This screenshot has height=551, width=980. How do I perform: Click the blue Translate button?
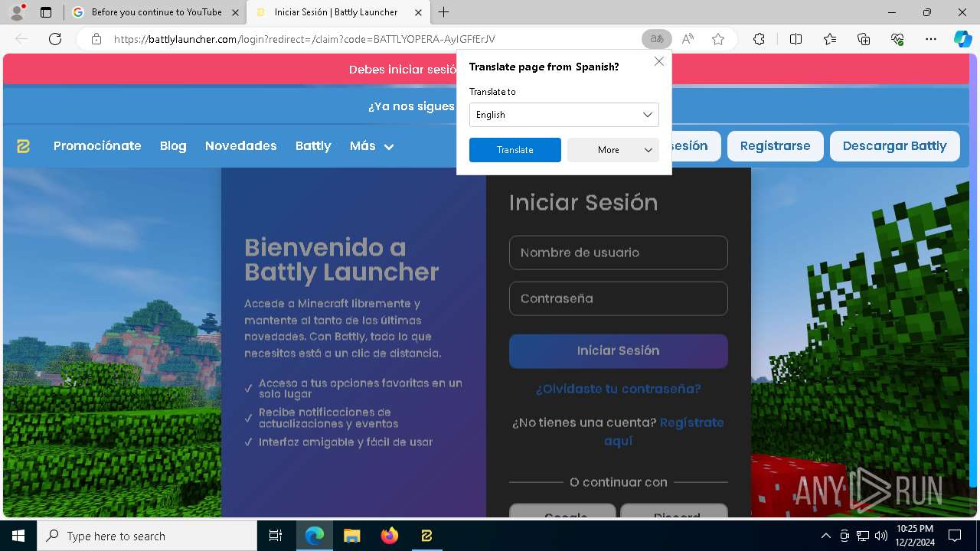coord(515,150)
